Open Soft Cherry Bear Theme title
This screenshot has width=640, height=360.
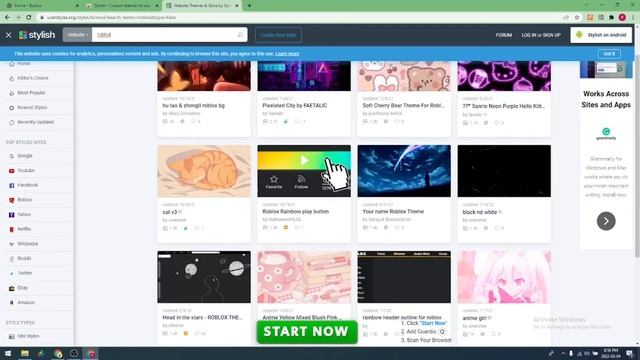(x=403, y=105)
